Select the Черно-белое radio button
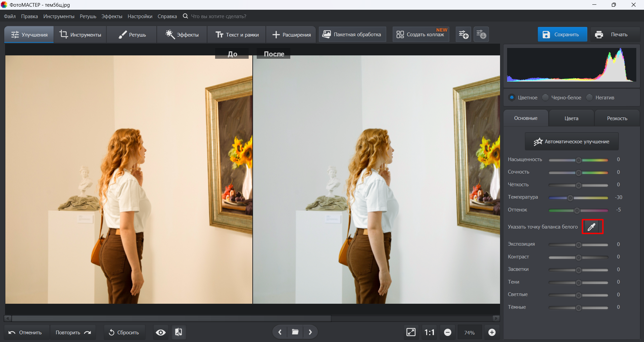 pos(545,97)
